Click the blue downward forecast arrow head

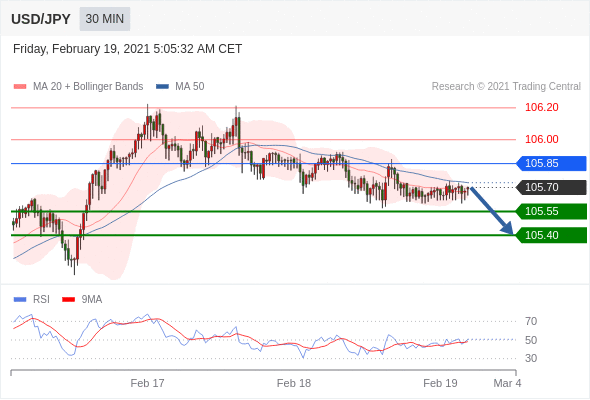point(507,228)
